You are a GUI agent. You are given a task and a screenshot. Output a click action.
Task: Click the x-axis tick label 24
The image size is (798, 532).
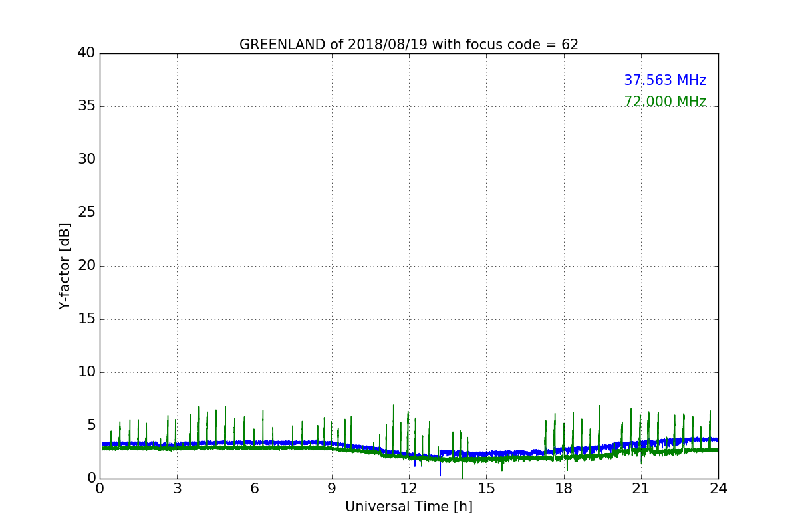pos(718,489)
